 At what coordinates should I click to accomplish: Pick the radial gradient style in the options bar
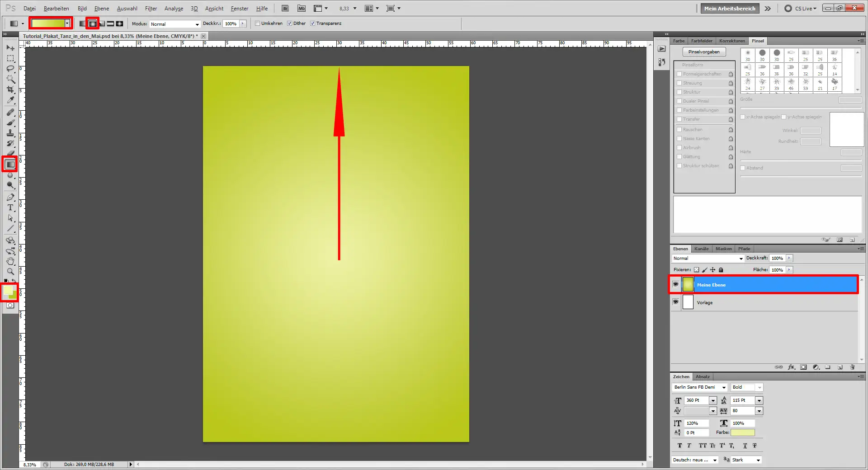[x=93, y=23]
